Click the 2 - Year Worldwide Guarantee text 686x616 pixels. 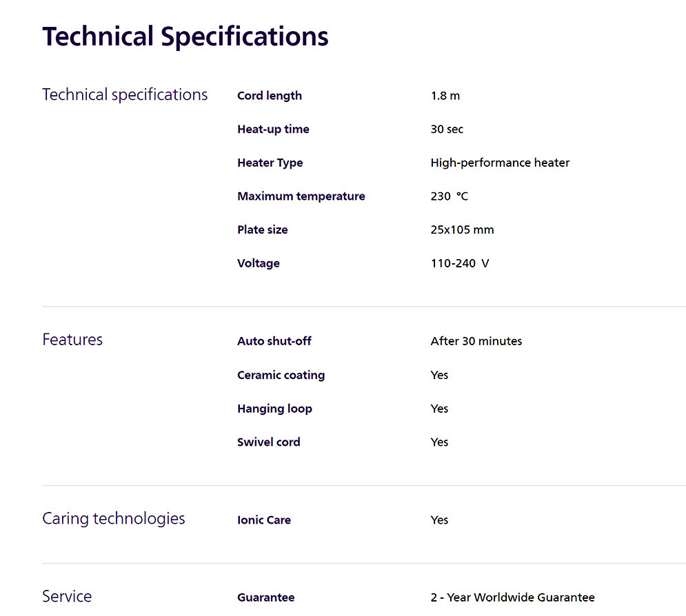(x=512, y=597)
